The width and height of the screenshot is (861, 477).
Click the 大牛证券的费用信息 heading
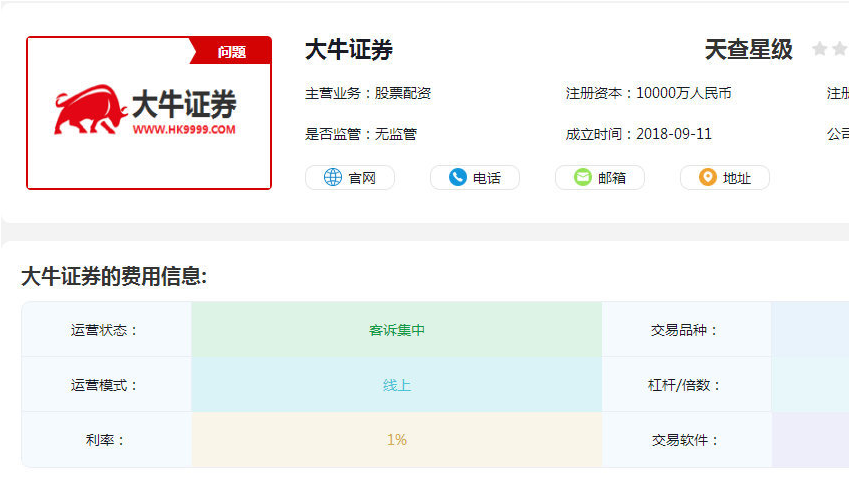[x=114, y=276]
